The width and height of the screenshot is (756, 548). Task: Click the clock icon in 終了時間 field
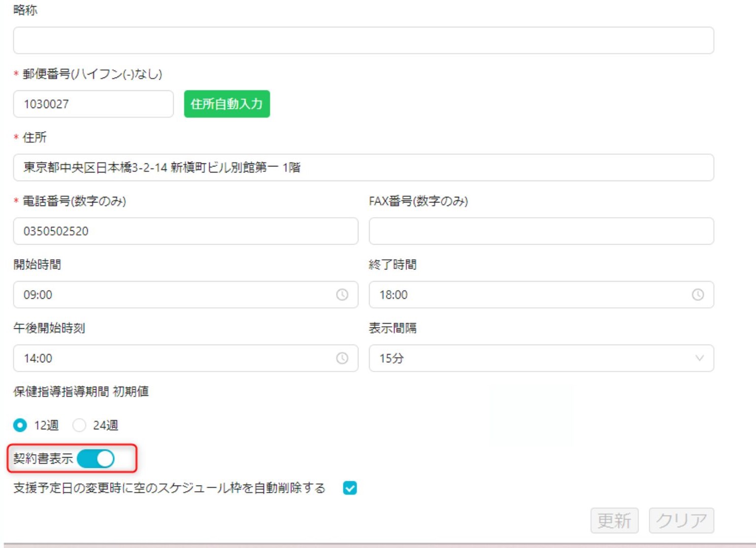(x=698, y=295)
